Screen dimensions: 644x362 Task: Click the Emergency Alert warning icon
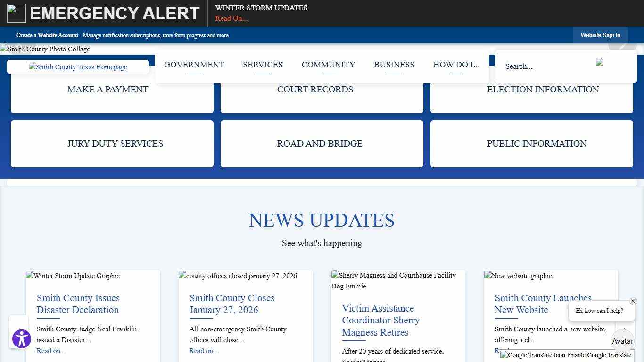click(x=16, y=13)
